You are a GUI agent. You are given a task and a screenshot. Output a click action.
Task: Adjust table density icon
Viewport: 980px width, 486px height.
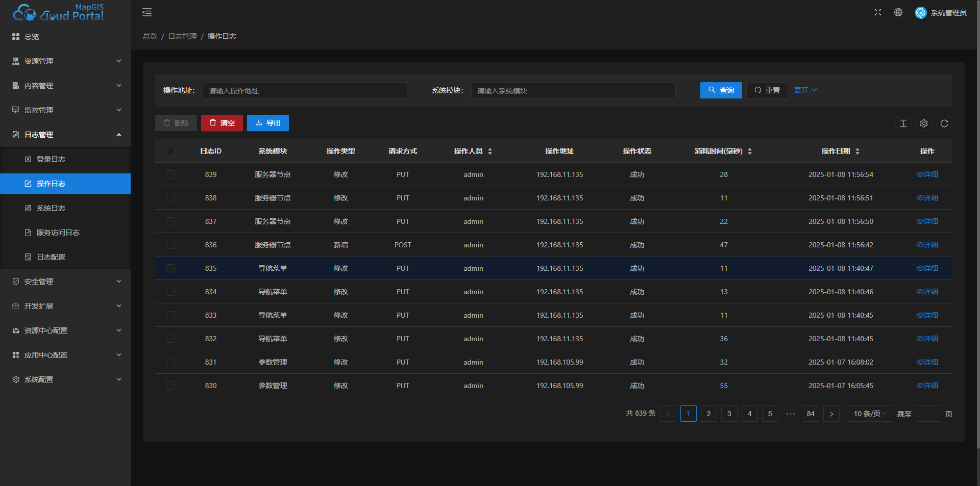click(x=903, y=123)
